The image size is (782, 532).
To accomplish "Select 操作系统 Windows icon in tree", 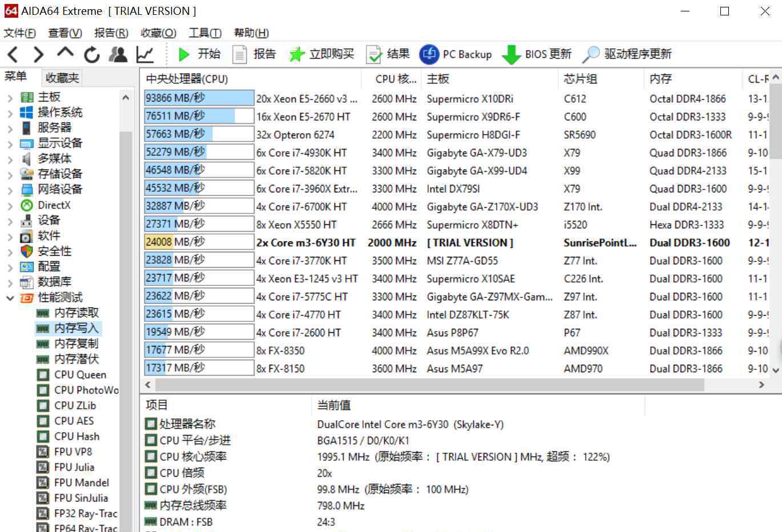I will (27, 112).
